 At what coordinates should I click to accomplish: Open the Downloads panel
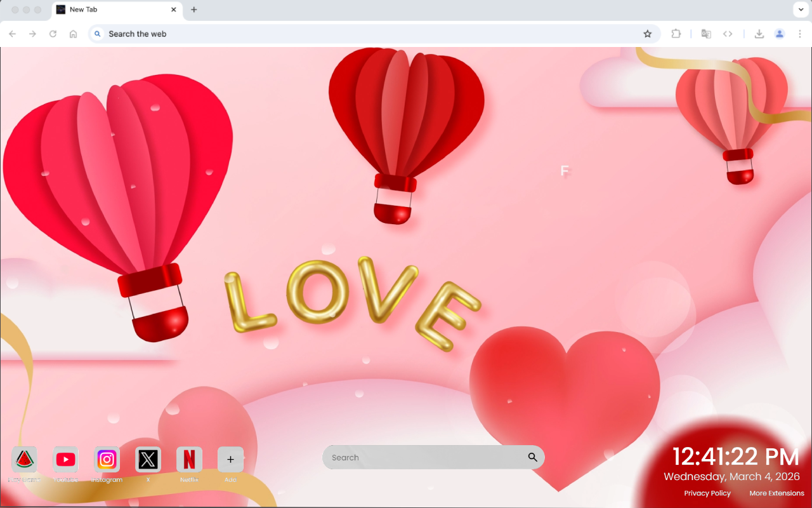tap(759, 34)
